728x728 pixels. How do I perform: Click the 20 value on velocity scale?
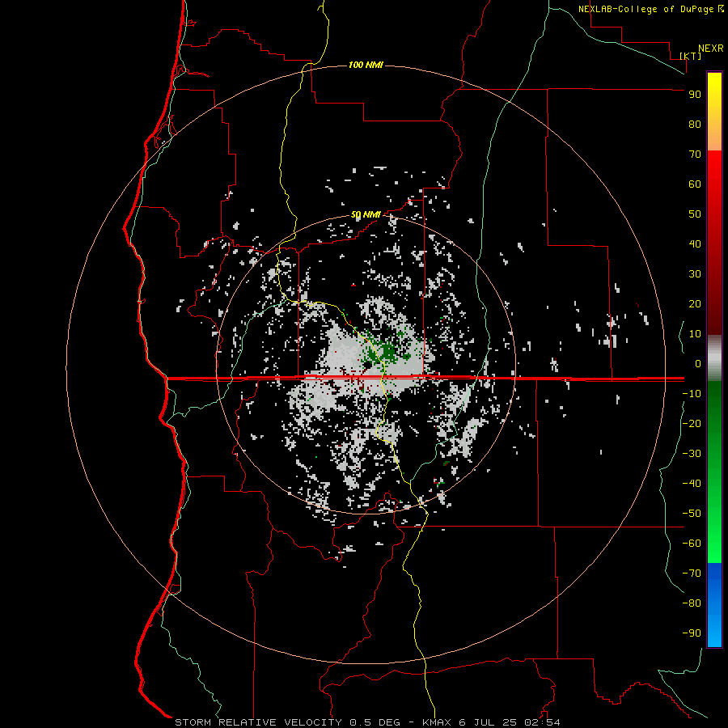click(695, 303)
